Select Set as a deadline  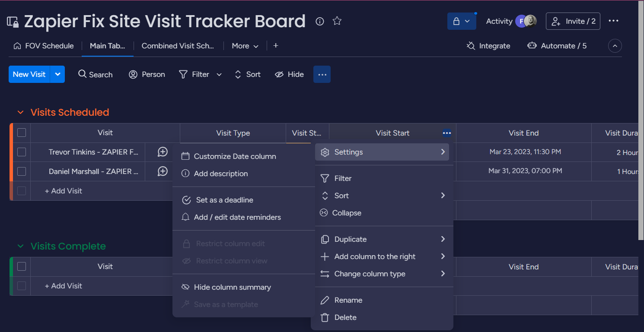coord(244,200)
